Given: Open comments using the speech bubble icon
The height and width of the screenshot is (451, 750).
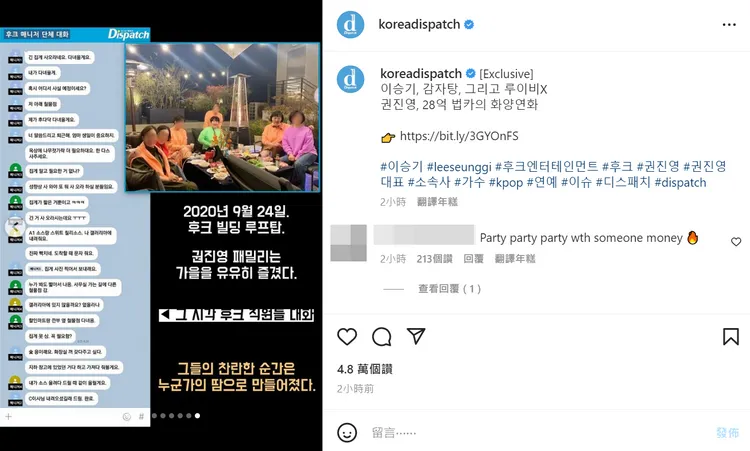Looking at the screenshot, I should point(382,337).
